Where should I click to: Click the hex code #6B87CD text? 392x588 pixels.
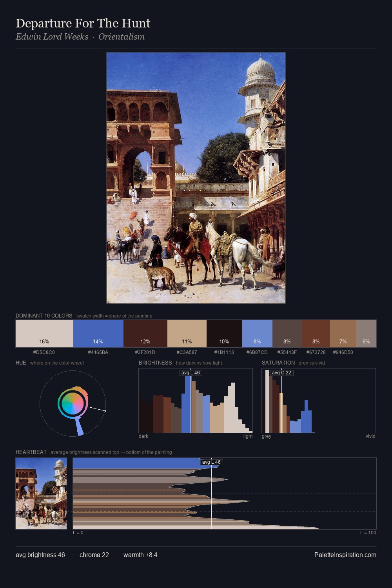257,352
